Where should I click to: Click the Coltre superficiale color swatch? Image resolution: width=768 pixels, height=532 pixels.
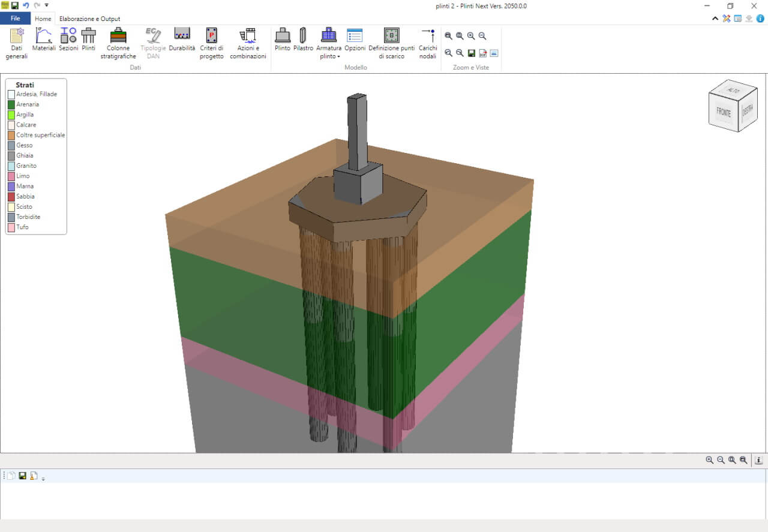click(x=11, y=136)
